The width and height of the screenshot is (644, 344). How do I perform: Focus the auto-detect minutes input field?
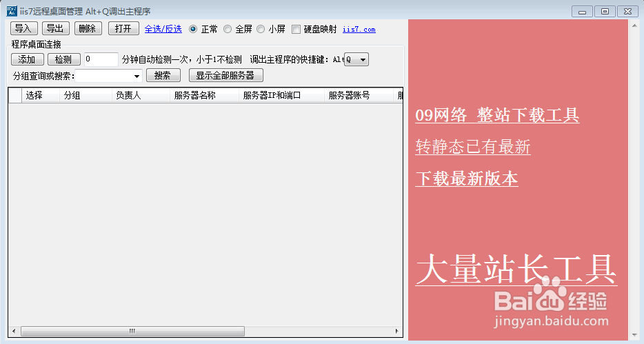pyautogui.click(x=101, y=59)
